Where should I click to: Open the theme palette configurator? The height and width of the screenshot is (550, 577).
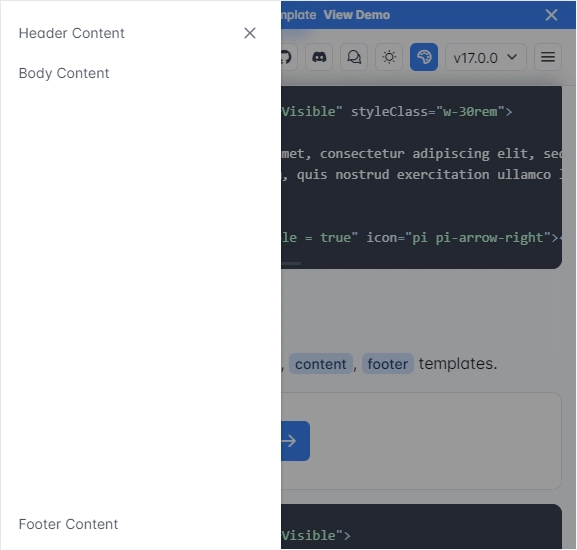coord(424,57)
